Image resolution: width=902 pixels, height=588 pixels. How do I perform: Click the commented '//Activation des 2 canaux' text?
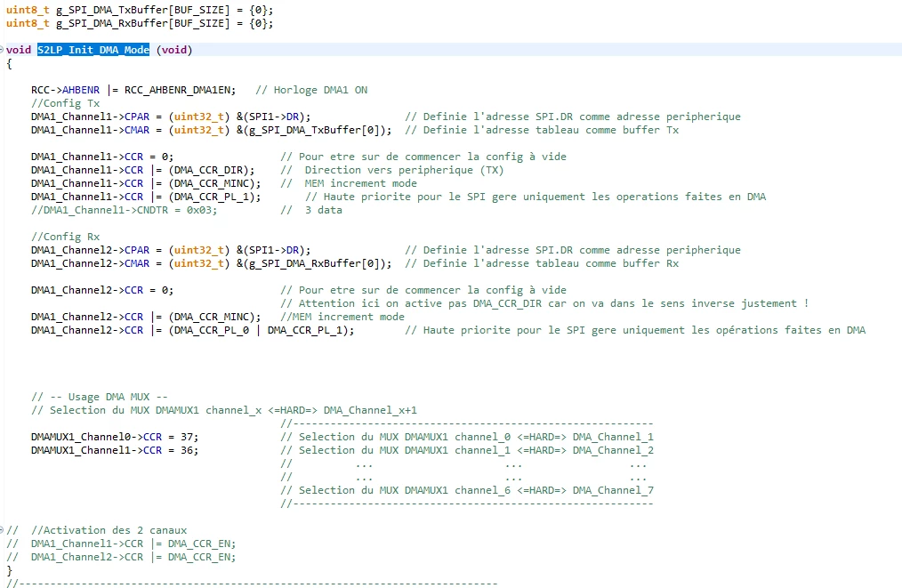109,530
